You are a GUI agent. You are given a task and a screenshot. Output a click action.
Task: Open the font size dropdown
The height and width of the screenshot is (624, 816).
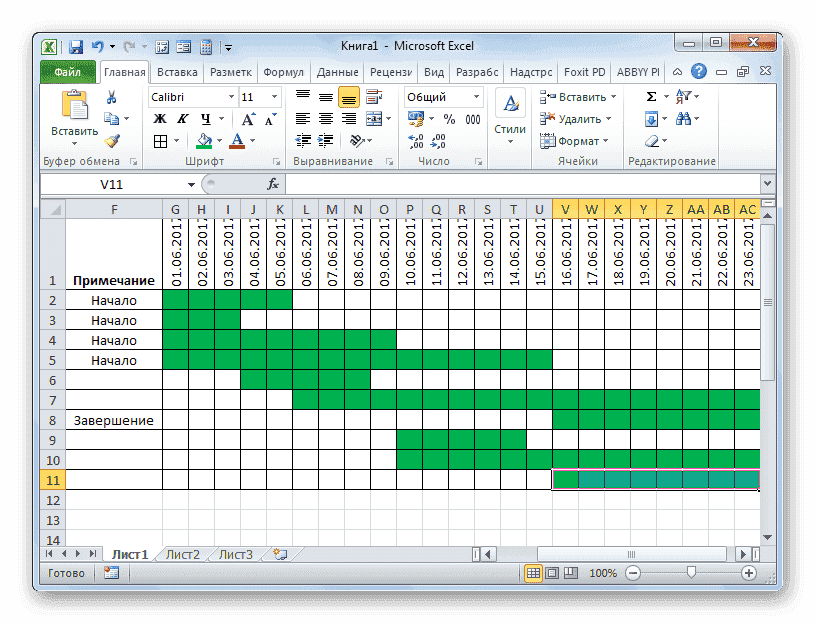coord(273,97)
